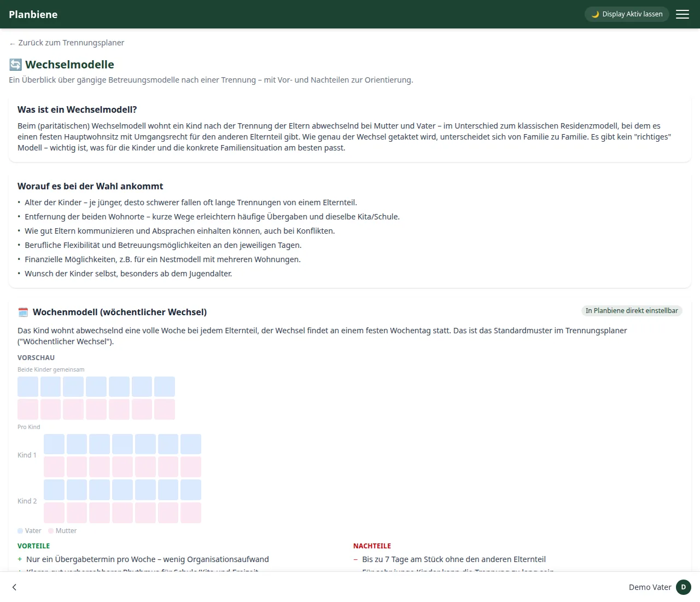The image size is (700, 602).
Task: Click the pink Mutter legend dot
Action: pos(51,531)
